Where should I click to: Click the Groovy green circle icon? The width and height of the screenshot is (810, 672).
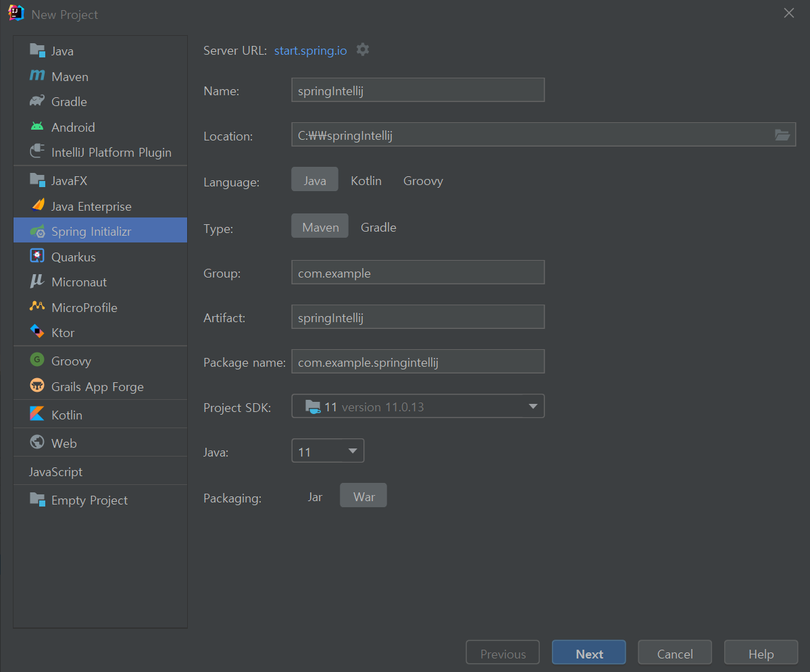[x=37, y=360]
